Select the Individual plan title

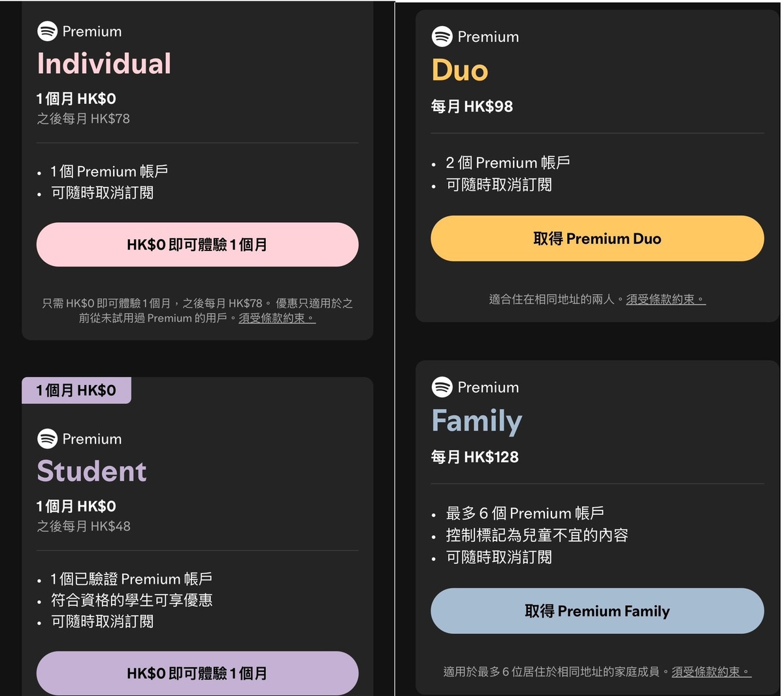tap(103, 63)
